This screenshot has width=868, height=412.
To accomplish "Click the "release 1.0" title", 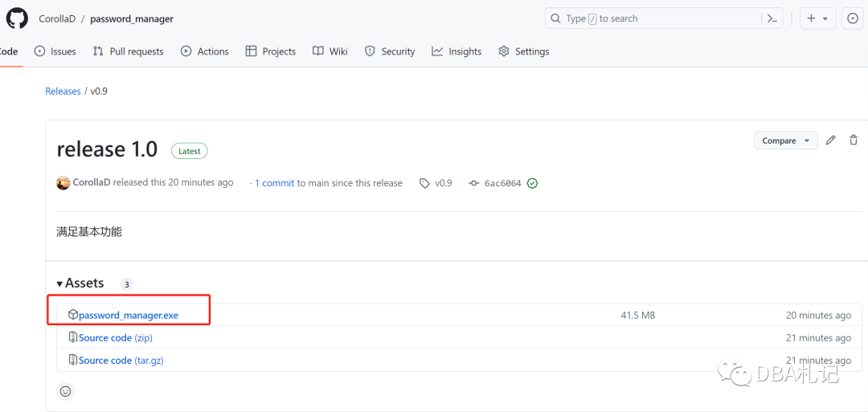I will pos(107,149).
